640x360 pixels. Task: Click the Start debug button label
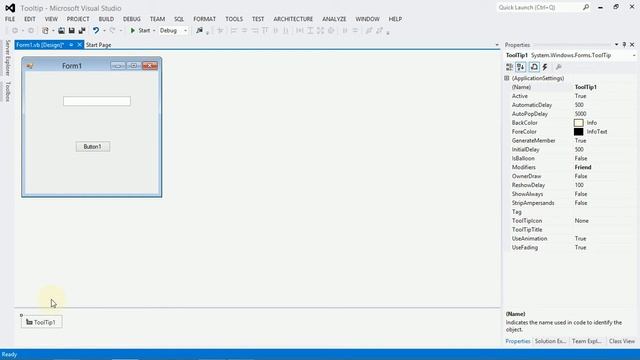pos(144,31)
